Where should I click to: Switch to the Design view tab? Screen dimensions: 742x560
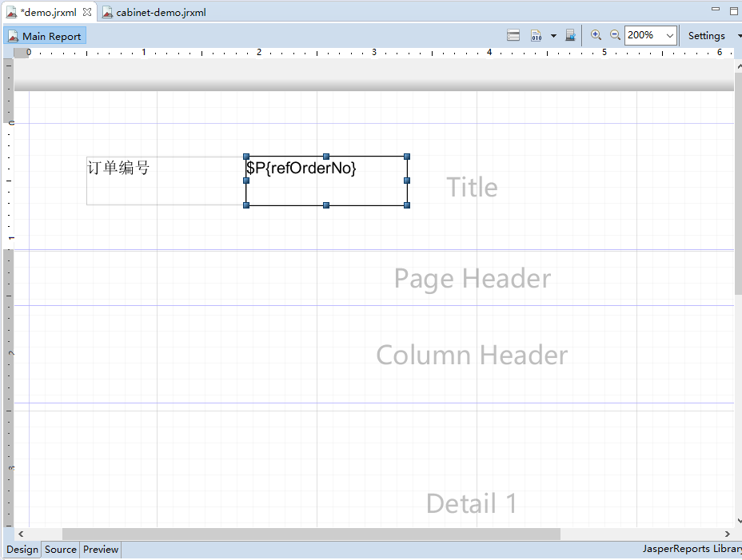pos(22,550)
